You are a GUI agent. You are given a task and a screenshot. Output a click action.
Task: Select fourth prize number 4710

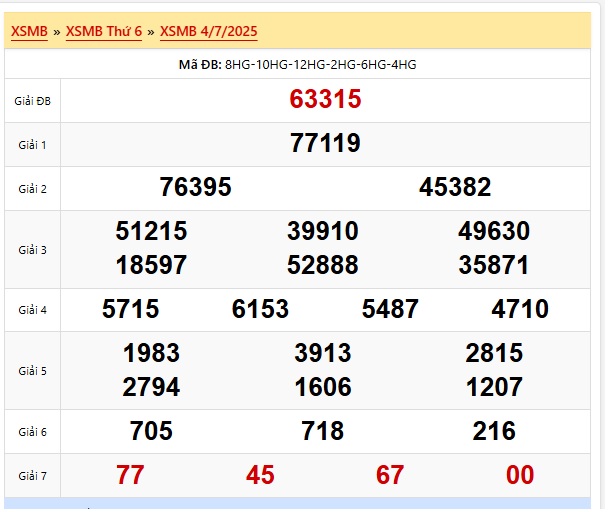(520, 309)
